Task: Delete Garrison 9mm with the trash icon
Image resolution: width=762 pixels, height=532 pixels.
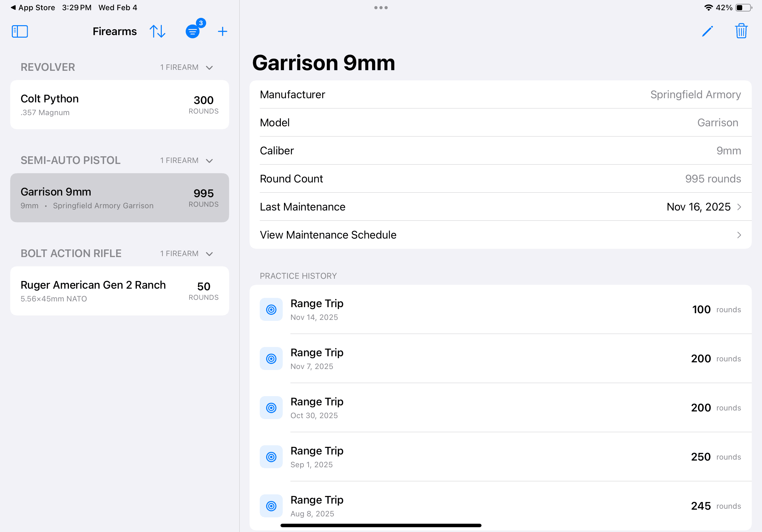Action: [742, 31]
